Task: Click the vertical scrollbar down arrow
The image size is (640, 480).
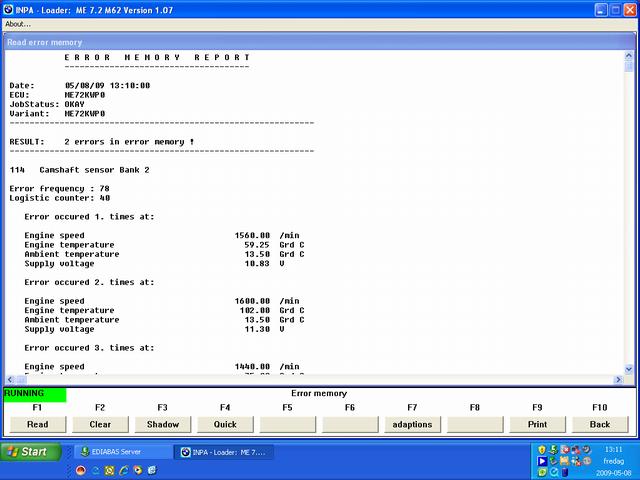Action: coord(630,369)
